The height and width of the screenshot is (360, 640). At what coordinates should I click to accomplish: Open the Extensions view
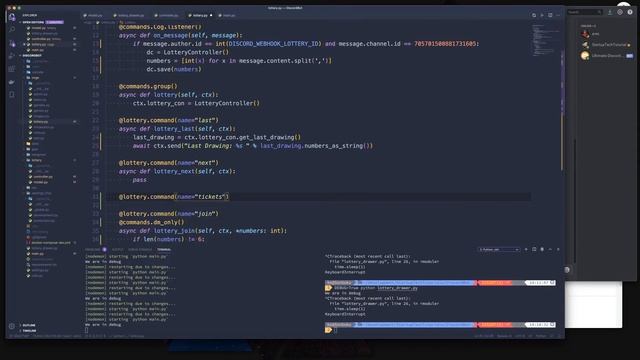(12, 69)
